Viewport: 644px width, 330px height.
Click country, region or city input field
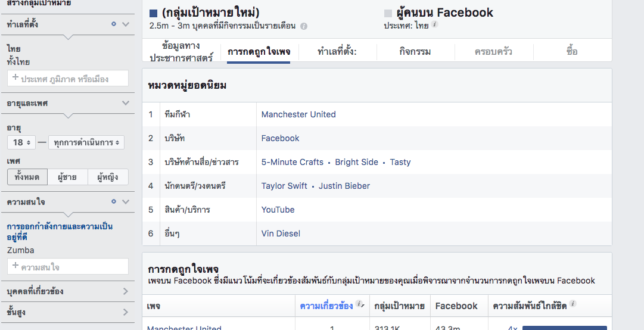[68, 79]
